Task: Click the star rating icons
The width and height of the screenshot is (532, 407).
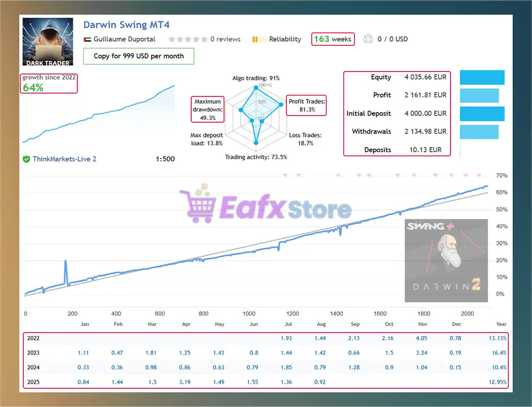Action: pyautogui.click(x=188, y=39)
